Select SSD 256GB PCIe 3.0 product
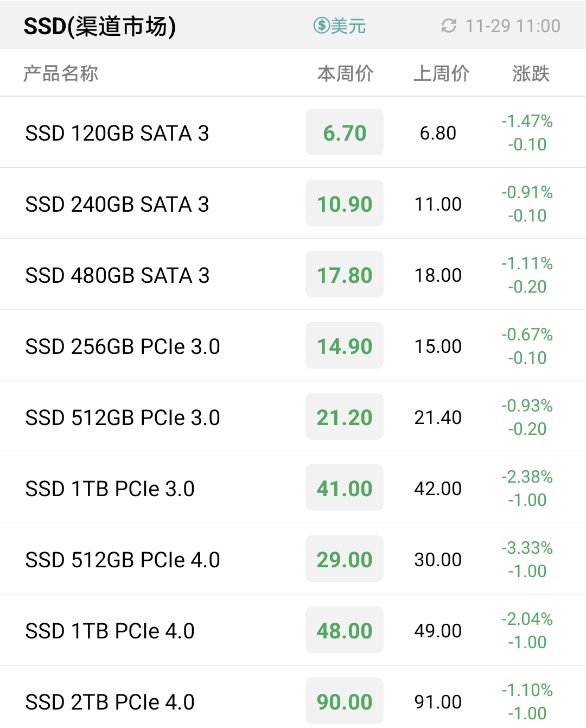 click(x=293, y=346)
